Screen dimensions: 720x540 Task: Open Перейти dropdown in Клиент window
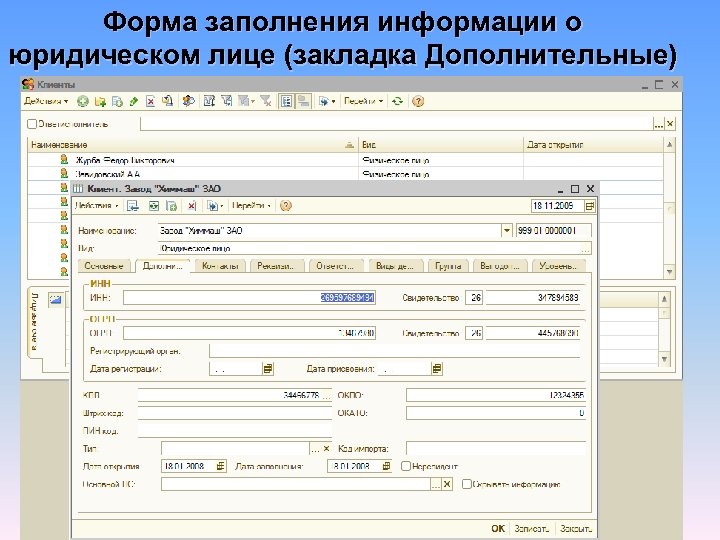coord(251,206)
